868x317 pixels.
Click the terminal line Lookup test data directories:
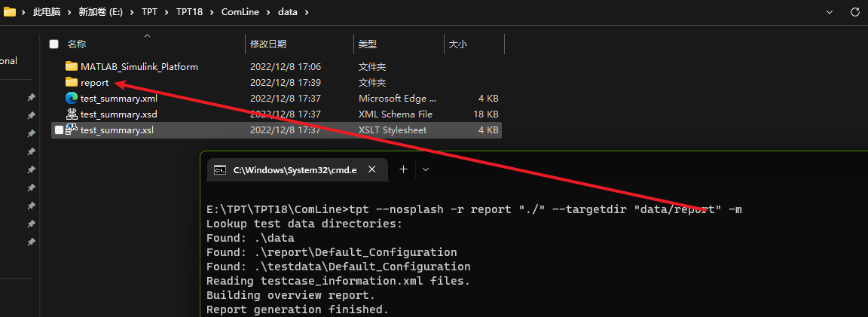click(304, 224)
